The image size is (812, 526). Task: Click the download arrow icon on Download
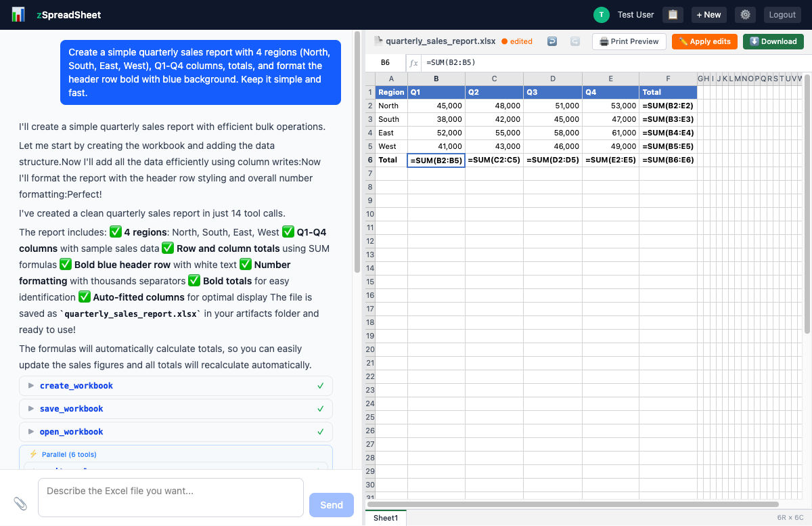tap(752, 41)
